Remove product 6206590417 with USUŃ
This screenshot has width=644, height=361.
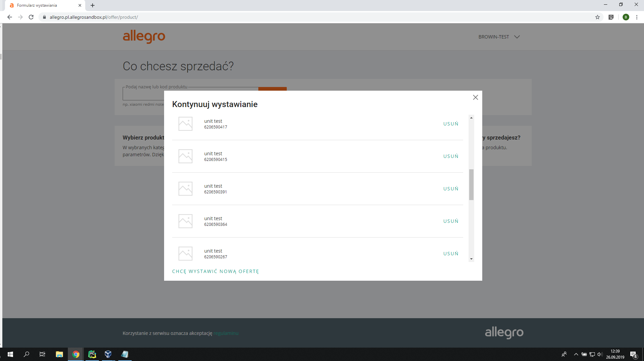tap(450, 123)
